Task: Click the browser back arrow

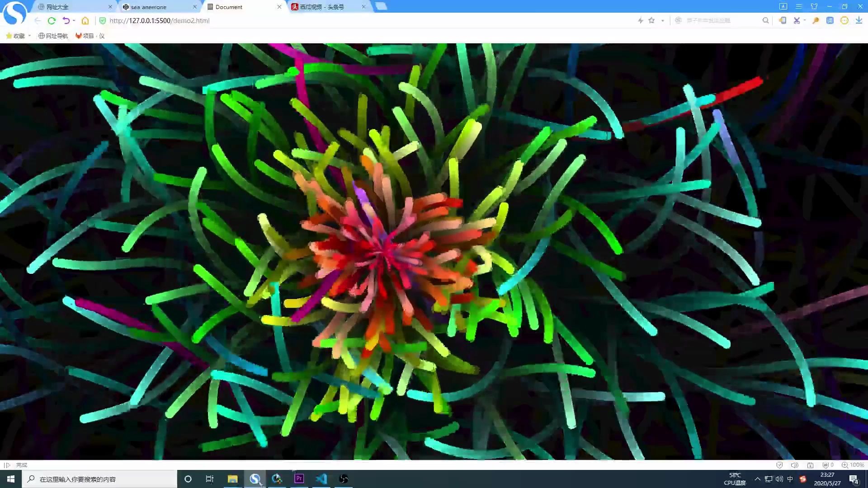Action: point(38,21)
